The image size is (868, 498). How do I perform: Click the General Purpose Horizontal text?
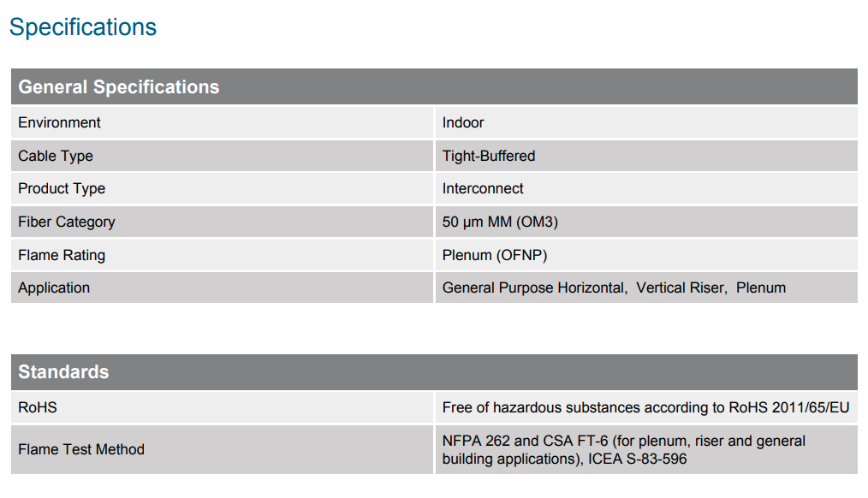533,288
